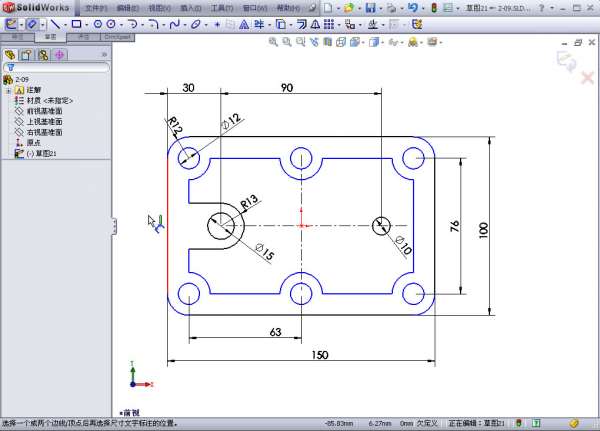
Task: Click the Save icon in top toolbar
Action: (370, 7)
